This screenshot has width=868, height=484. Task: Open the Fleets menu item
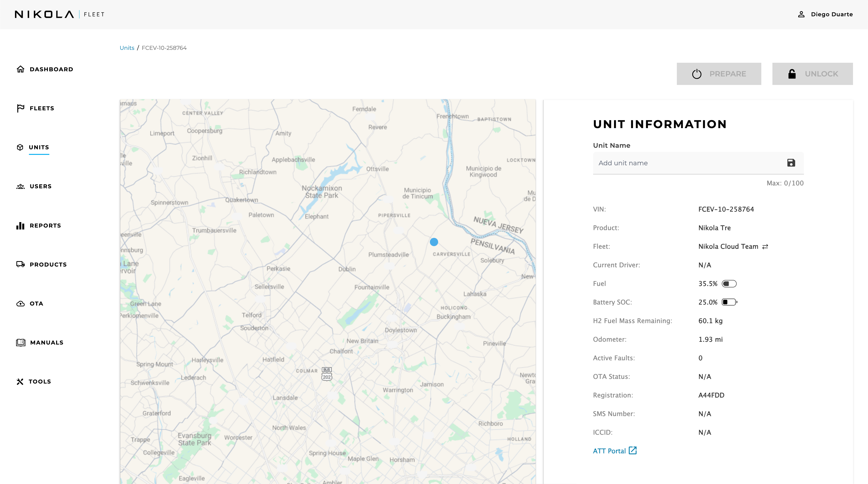tap(42, 108)
